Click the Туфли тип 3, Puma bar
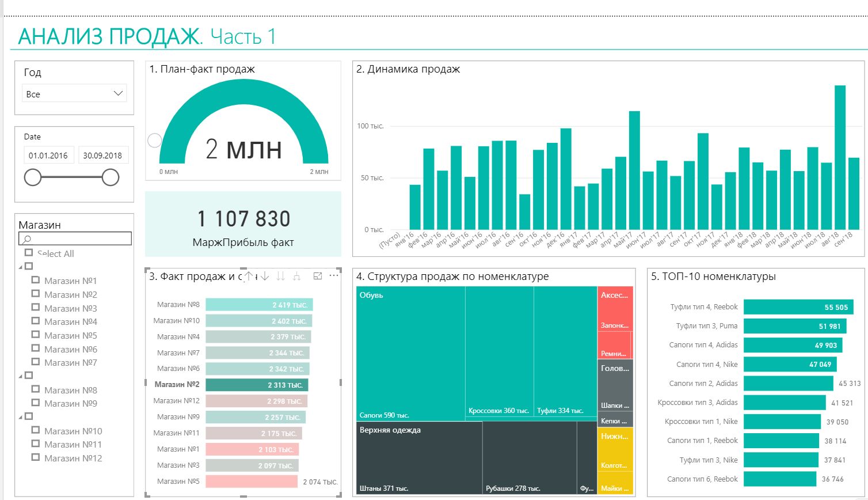This screenshot has height=500, width=868. point(795,326)
